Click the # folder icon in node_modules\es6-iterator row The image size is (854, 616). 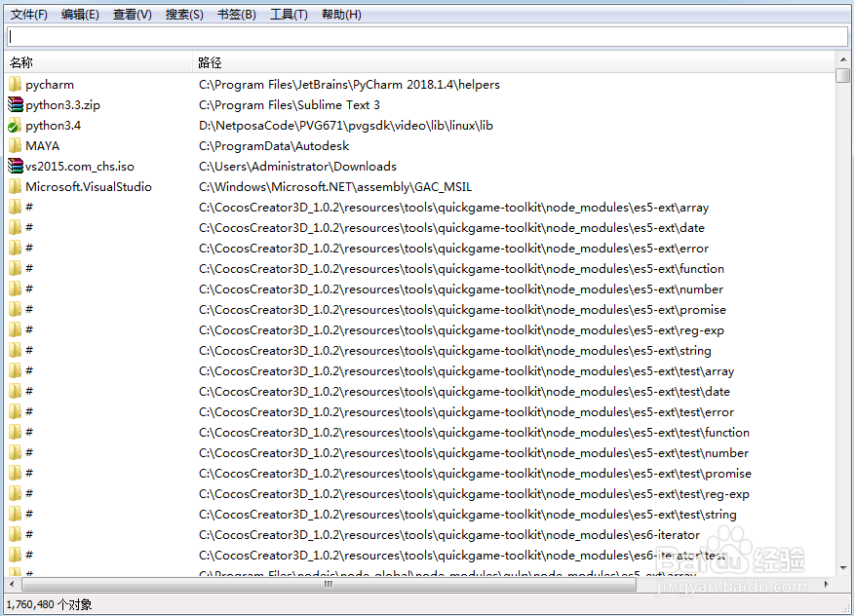[16, 535]
